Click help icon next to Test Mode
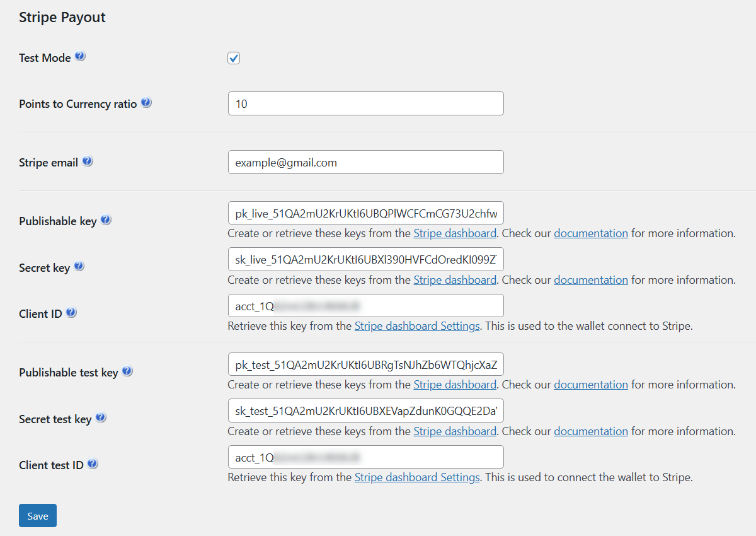This screenshot has width=756, height=536. (80, 56)
